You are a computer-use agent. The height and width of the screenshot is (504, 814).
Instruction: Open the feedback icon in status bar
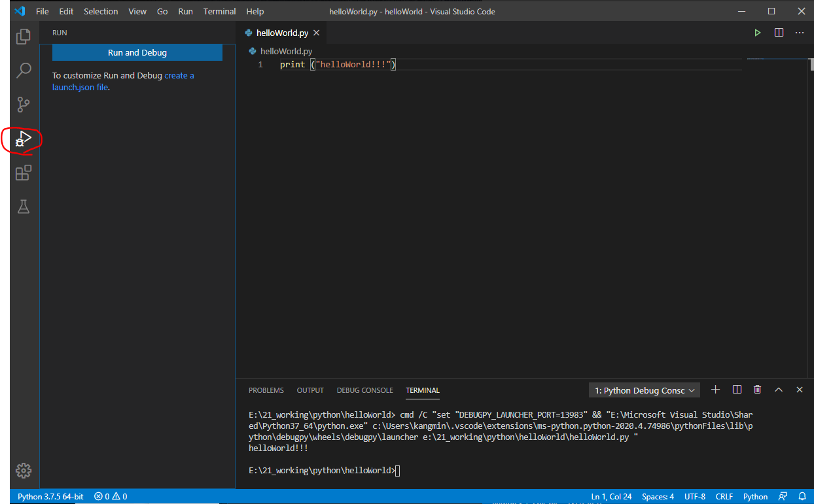tap(783, 496)
